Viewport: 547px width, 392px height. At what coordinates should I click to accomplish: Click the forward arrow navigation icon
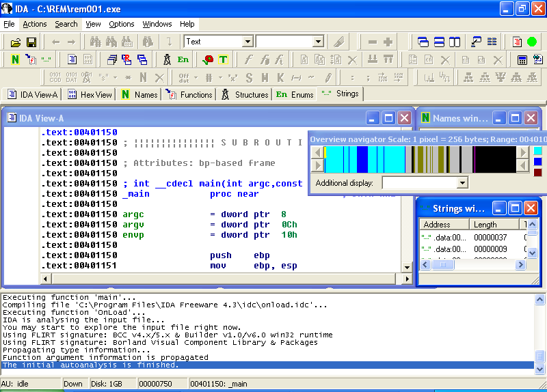[71, 42]
